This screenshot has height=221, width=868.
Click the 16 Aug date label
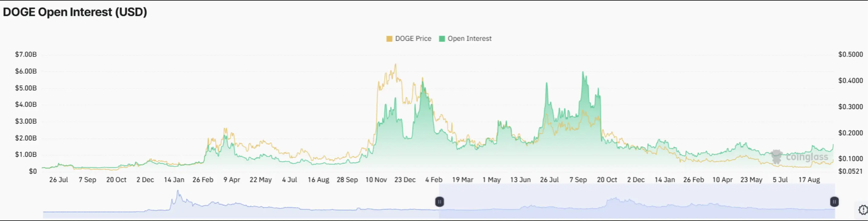pyautogui.click(x=318, y=180)
